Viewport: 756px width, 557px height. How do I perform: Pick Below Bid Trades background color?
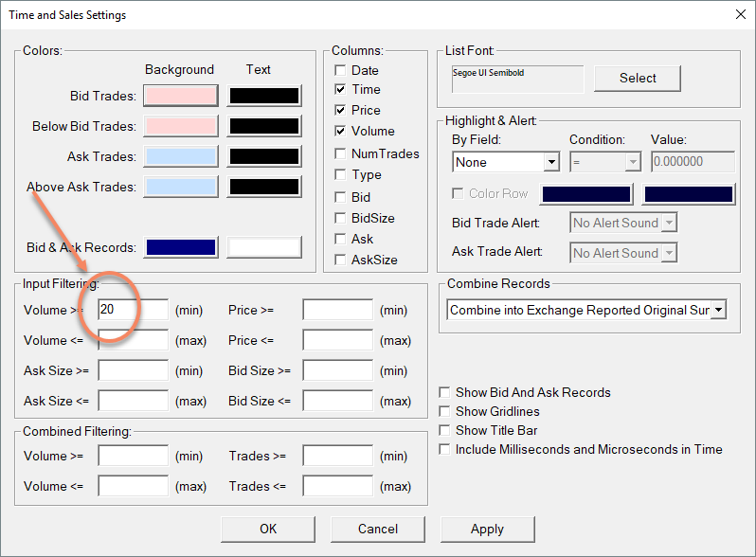[181, 126]
